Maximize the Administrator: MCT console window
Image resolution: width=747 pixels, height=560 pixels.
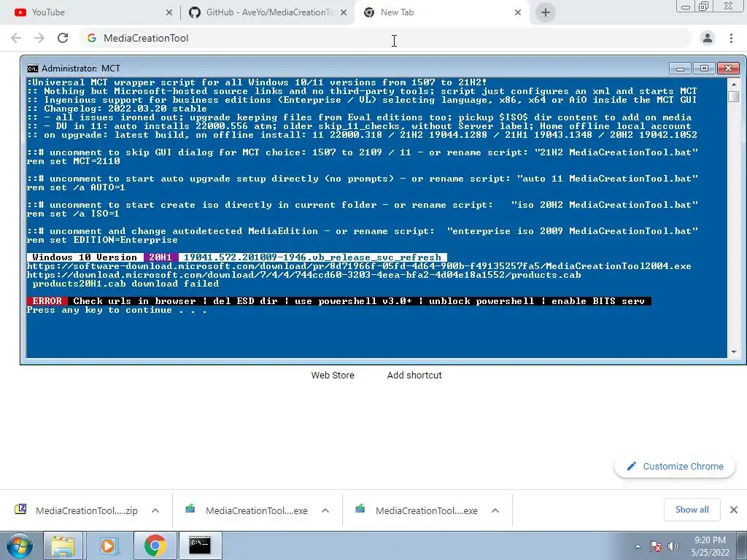click(704, 69)
